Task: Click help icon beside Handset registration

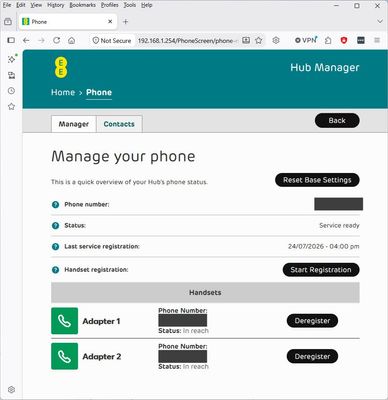Action: [55, 270]
